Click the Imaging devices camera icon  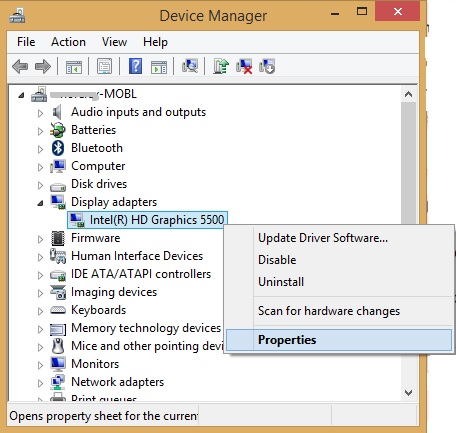coord(58,292)
